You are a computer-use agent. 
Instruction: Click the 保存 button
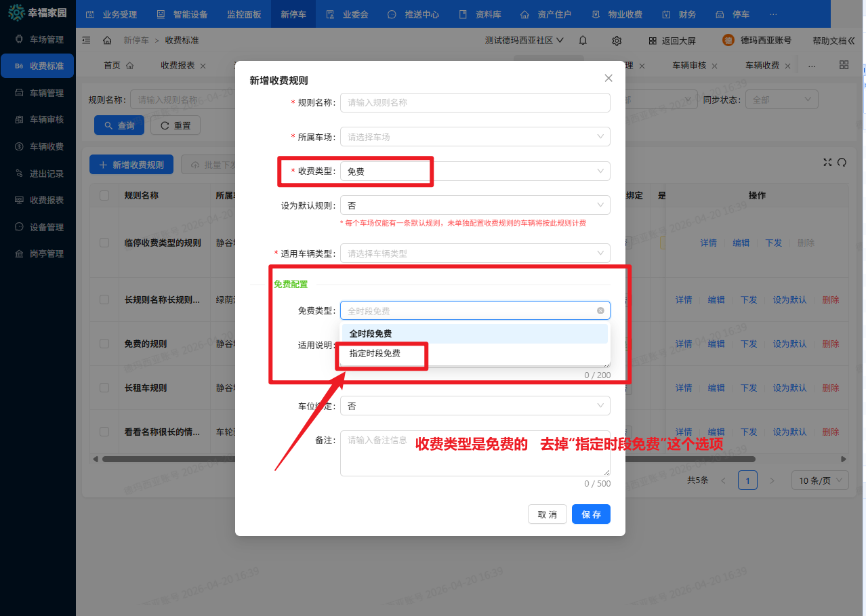pyautogui.click(x=591, y=514)
